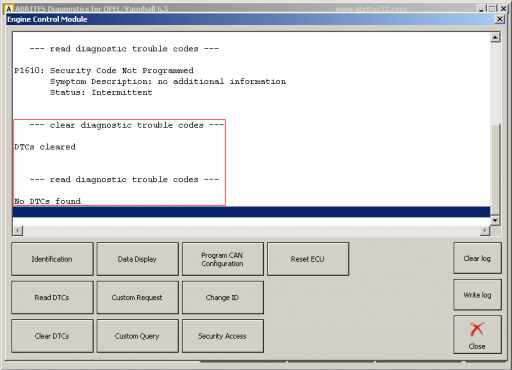Click the Read DTCs button
Viewport: 512px width, 370px height.
click(x=52, y=297)
